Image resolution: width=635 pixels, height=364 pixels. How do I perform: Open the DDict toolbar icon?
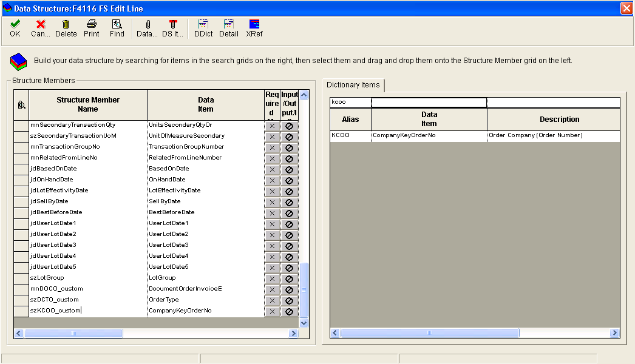203,24
